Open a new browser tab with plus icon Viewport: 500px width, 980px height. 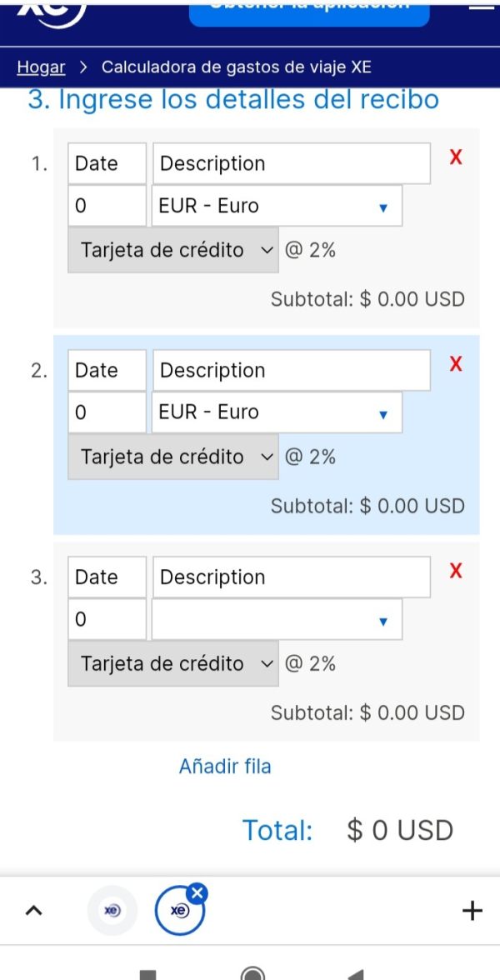click(x=472, y=911)
